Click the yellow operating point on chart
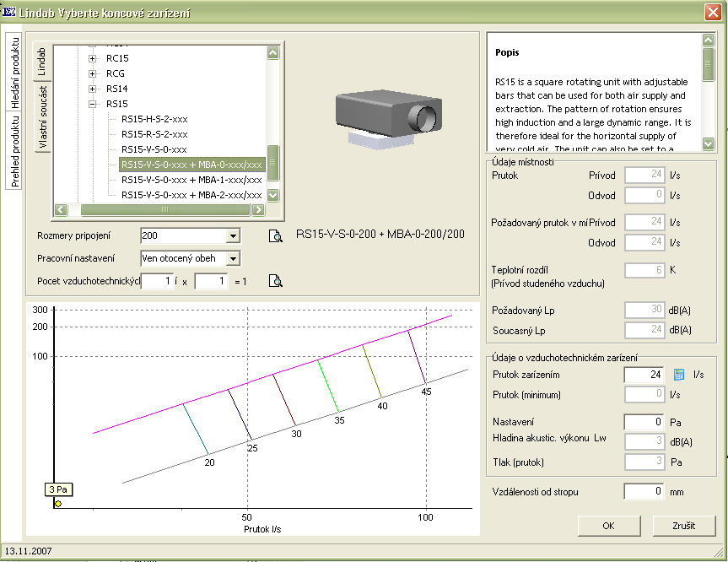Image resolution: width=728 pixels, height=562 pixels. 58,504
